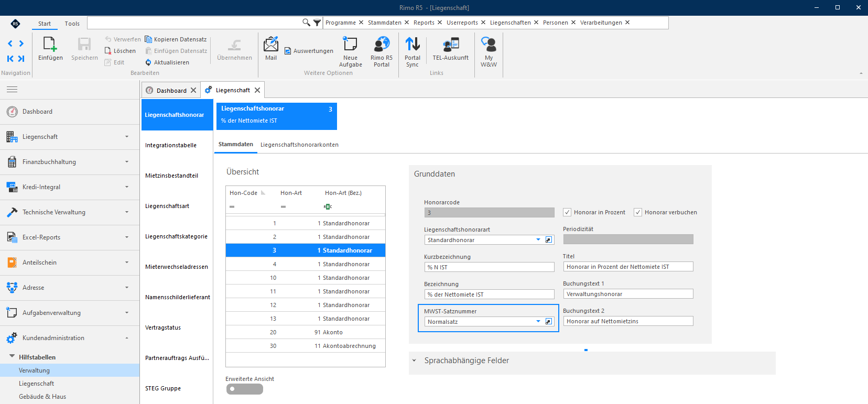Screen dimensions: 868x404
Task: Open My W&W icon
Action: (x=489, y=44)
